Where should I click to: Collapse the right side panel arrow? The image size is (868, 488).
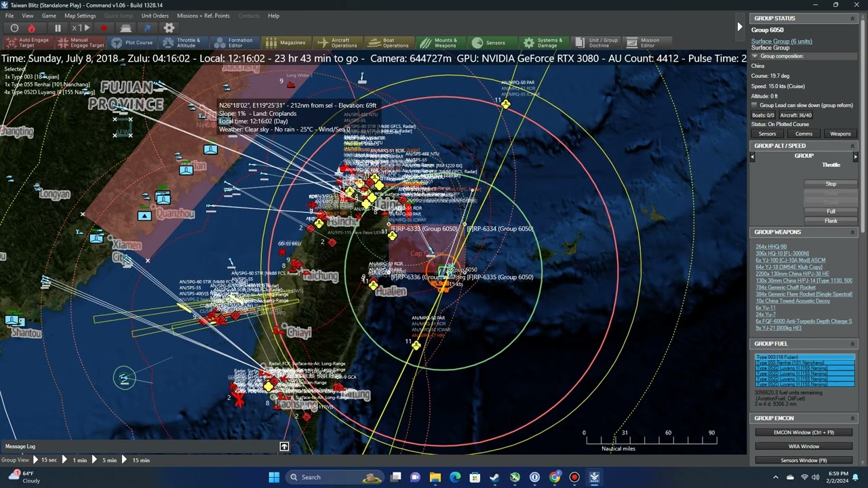[739, 27]
